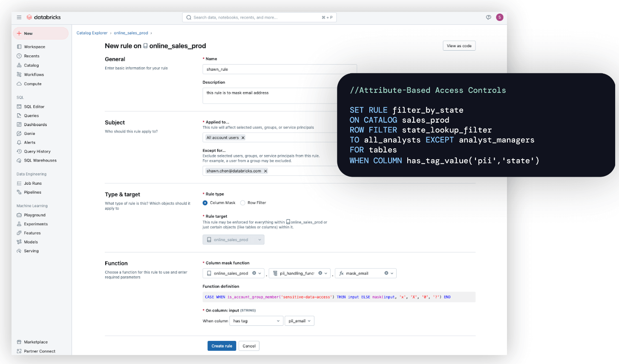
Task: Open the mask_email function dropdown
Action: coord(390,273)
